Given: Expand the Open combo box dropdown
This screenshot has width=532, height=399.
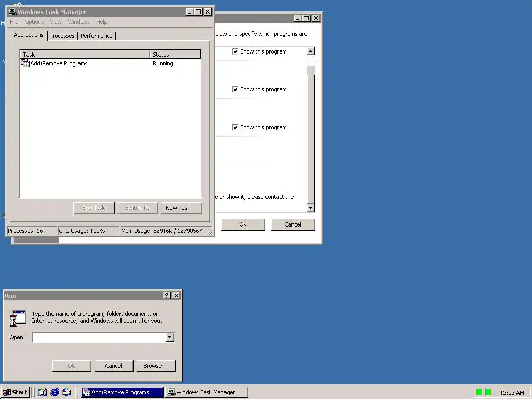Looking at the screenshot, I should (x=170, y=337).
